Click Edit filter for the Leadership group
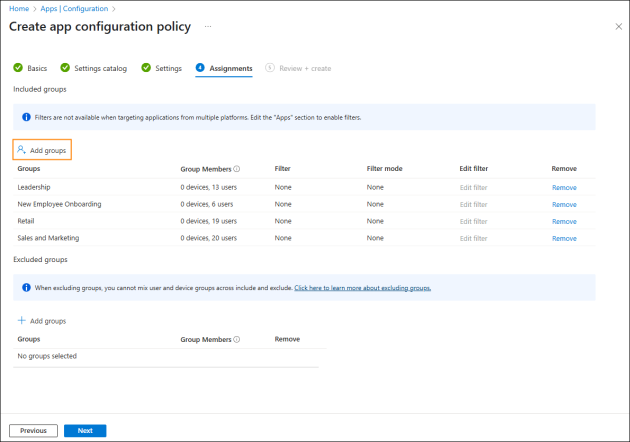Screen dimensions: 630x442 (473, 187)
